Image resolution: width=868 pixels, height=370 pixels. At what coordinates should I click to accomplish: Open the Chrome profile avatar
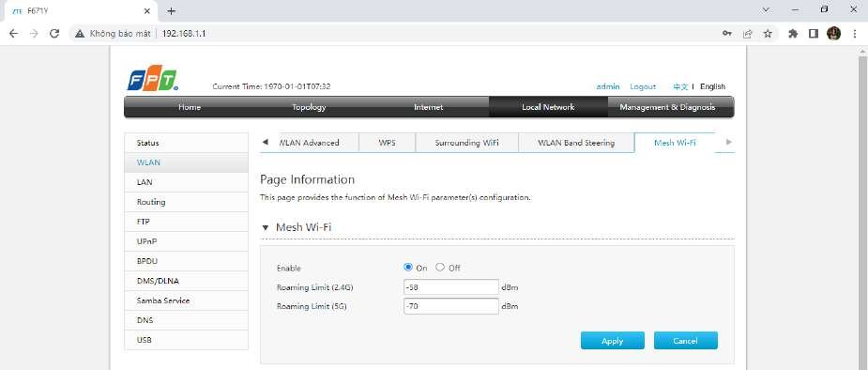tap(833, 34)
